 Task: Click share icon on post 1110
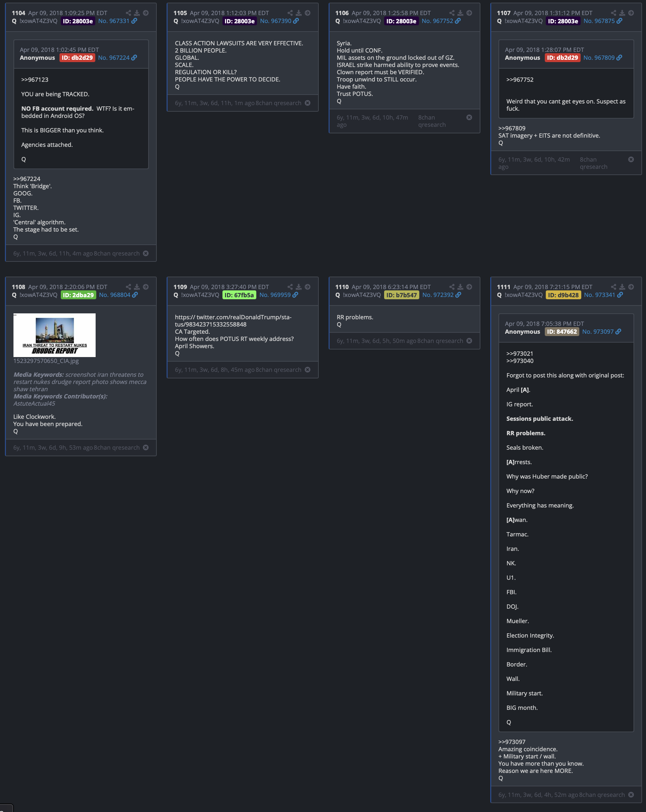click(452, 287)
